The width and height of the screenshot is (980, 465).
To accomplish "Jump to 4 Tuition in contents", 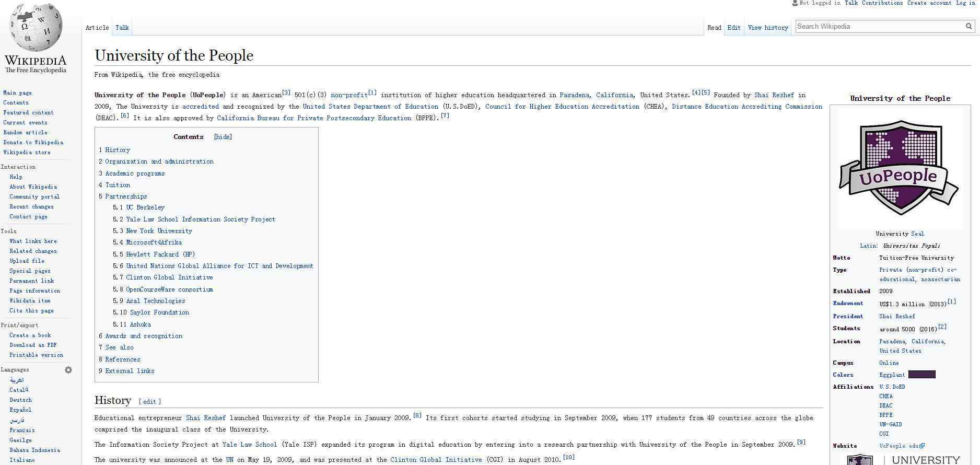I will click(x=114, y=185).
